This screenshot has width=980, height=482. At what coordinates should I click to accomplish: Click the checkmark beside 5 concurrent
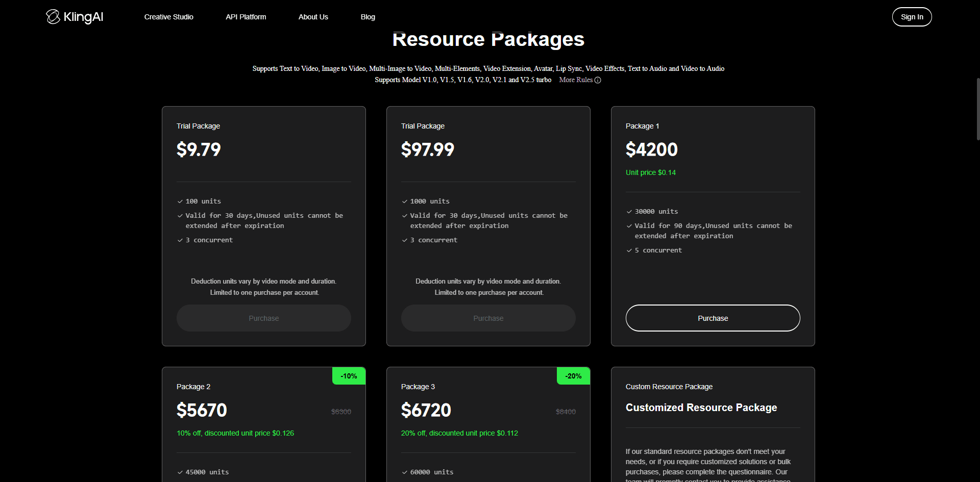pos(629,250)
